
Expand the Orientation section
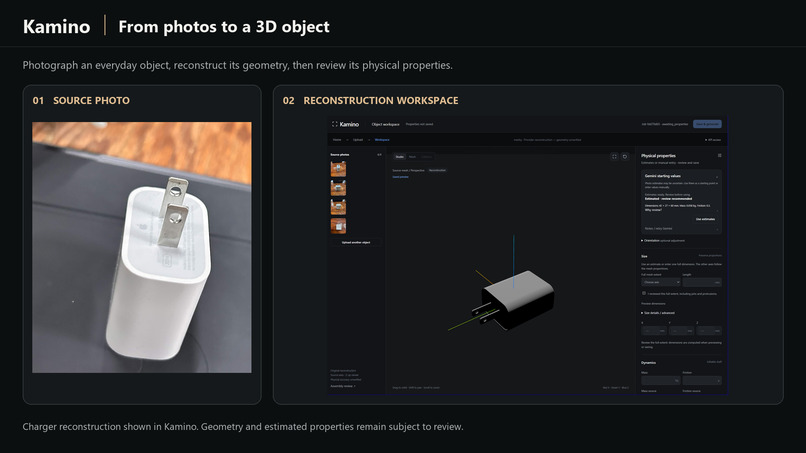tap(663, 241)
